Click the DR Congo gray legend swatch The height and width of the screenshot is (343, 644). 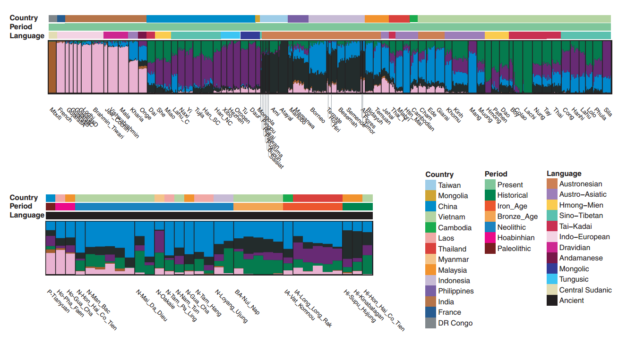[430, 323]
